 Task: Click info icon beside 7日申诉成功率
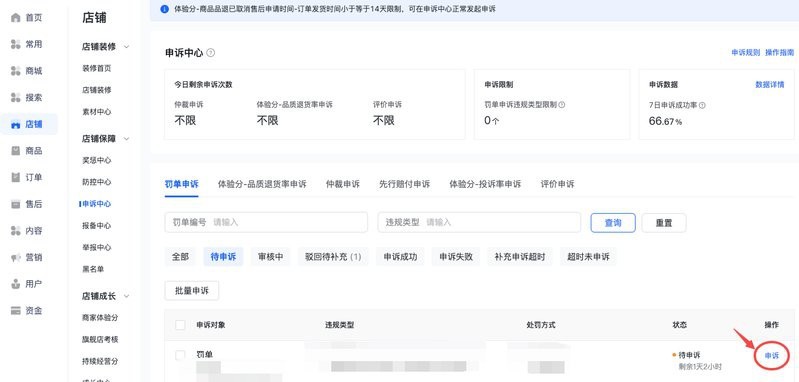[702, 105]
